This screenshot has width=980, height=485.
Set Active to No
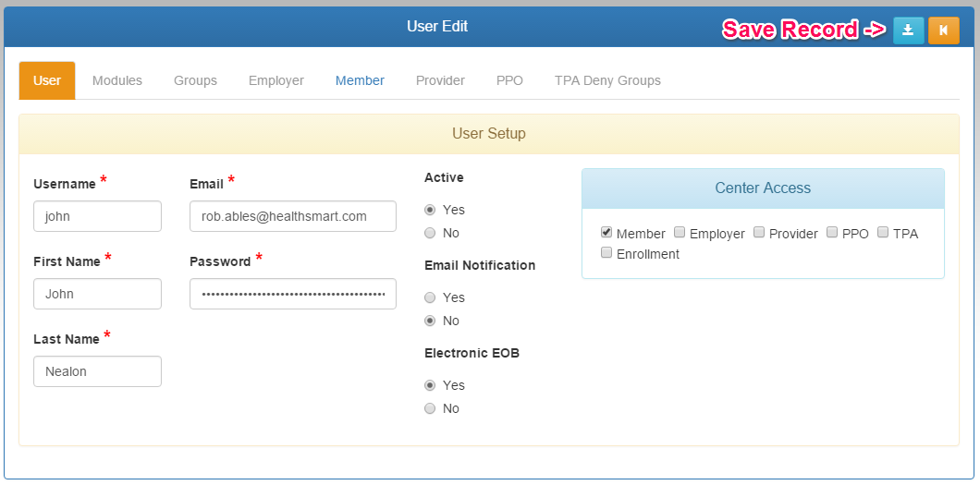[430, 233]
